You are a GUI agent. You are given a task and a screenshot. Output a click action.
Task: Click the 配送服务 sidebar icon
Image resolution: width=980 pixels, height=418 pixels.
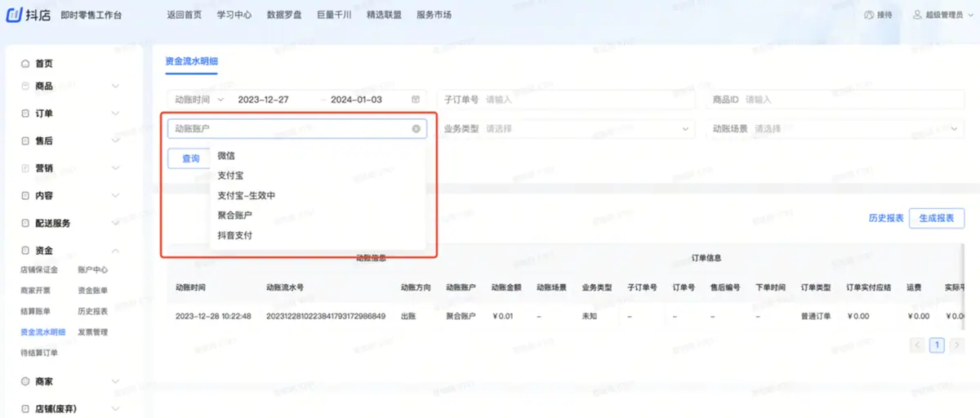(25, 223)
